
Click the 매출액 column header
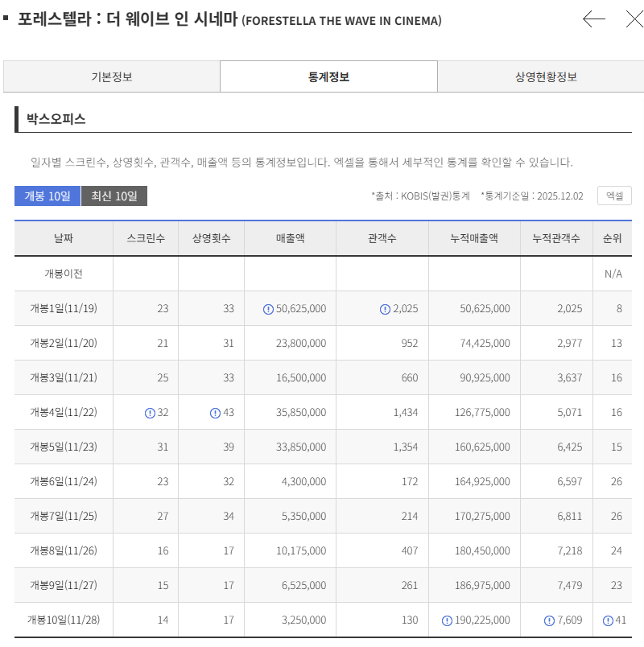point(290,239)
